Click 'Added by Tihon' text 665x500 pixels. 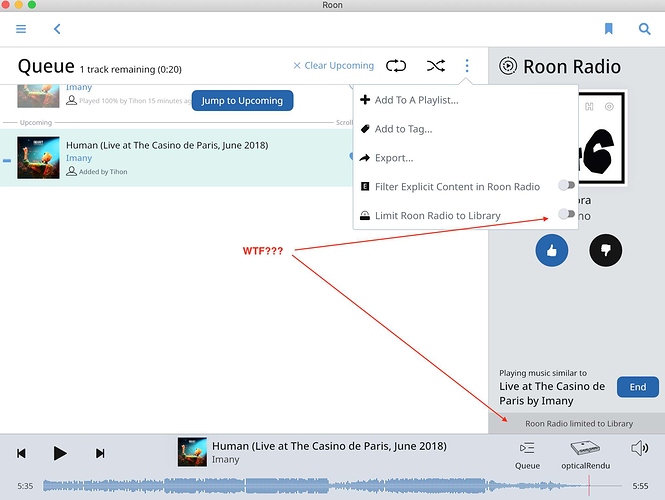(x=103, y=172)
